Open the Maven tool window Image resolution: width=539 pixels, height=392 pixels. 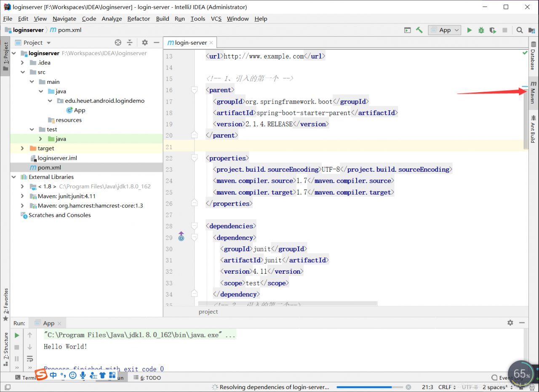(x=533, y=93)
